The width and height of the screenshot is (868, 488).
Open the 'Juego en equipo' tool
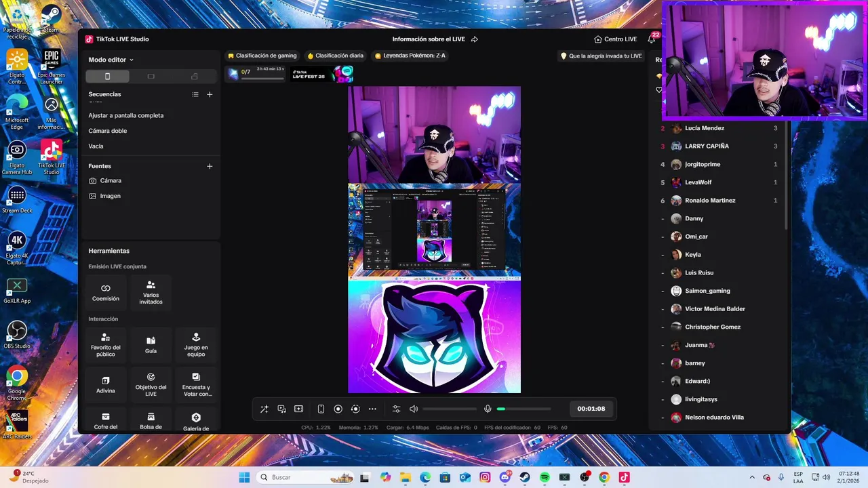[x=196, y=344]
